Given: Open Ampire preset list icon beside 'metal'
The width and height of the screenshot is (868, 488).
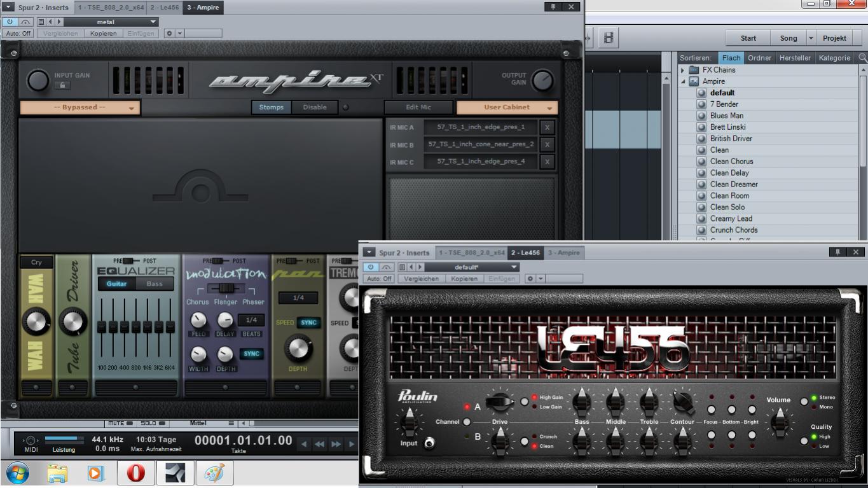Looking at the screenshot, I should [41, 22].
